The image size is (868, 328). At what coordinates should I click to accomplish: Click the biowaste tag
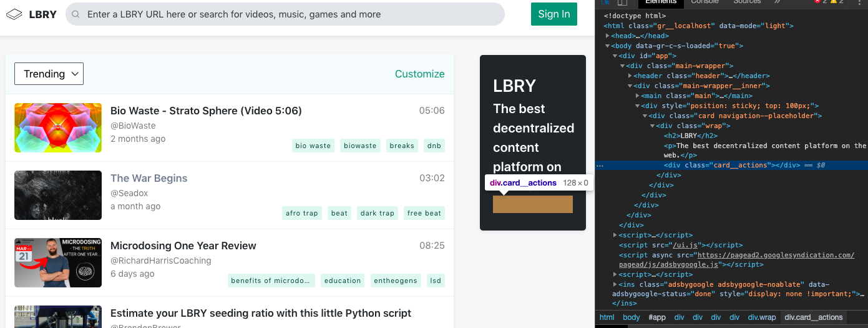[x=360, y=146]
